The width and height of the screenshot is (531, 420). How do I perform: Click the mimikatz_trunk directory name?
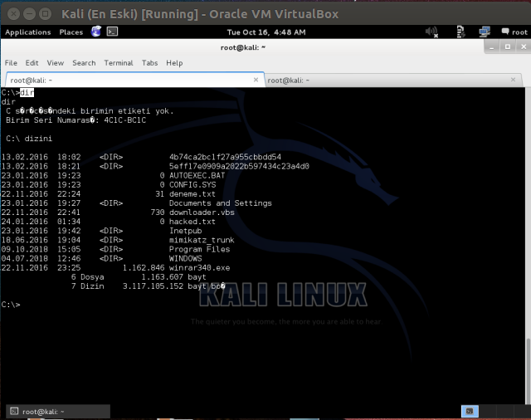coord(202,240)
